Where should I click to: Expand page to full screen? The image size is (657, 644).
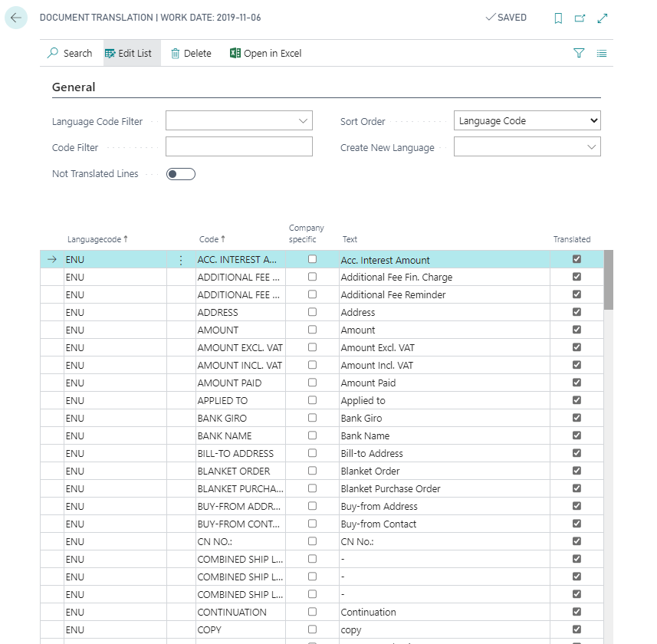pyautogui.click(x=602, y=18)
